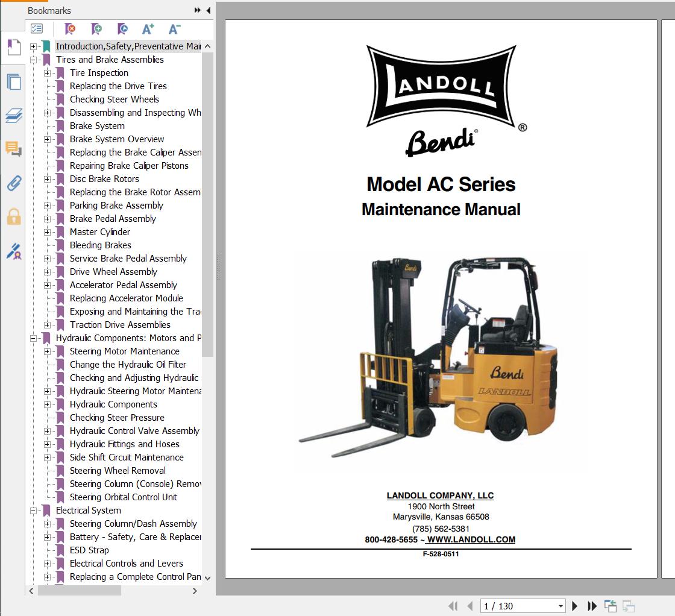Screen dimensions: 675x616
Task: Collapse the Tires and Brake Assemblies bookmark
Action: [x=33, y=59]
